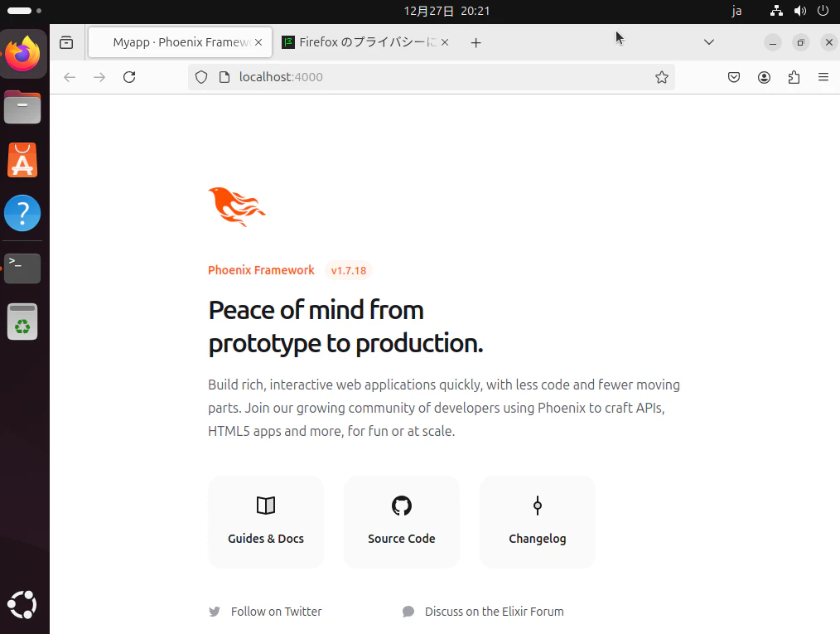Bookmark this page with star icon
The width and height of the screenshot is (840, 634).
pos(662,77)
